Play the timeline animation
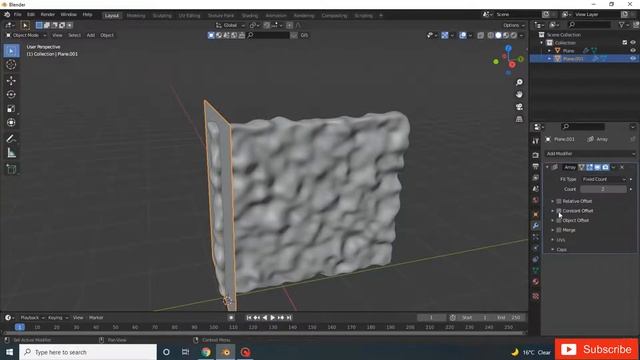This screenshot has height=360, width=640. click(273, 318)
